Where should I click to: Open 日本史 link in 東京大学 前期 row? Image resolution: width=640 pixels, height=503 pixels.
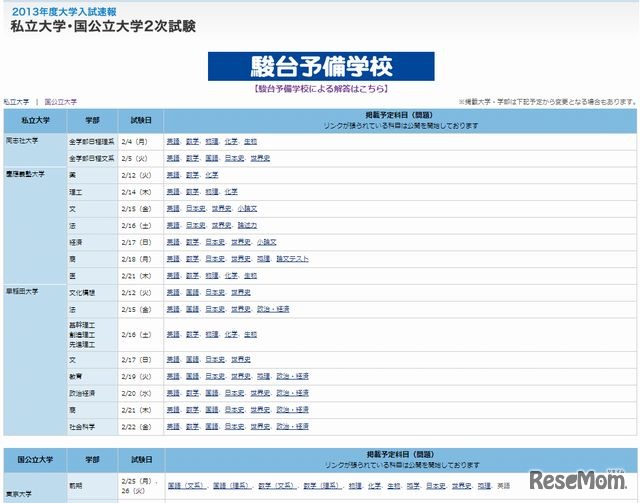tap(436, 485)
